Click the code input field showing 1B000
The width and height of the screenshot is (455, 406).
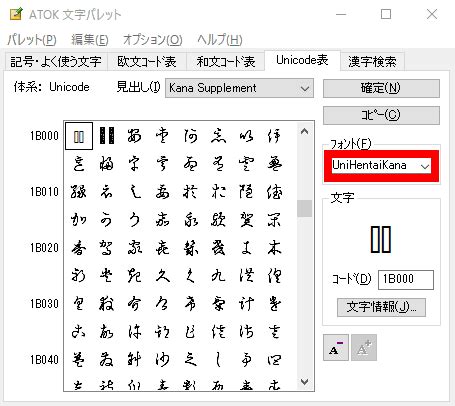tap(406, 279)
